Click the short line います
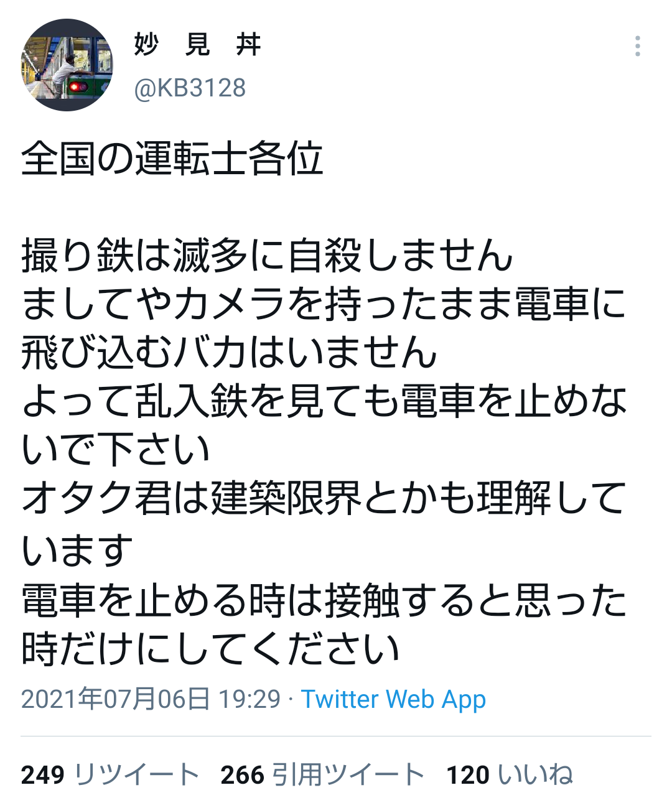Image resolution: width=672 pixels, height=808 pixels. click(x=77, y=550)
